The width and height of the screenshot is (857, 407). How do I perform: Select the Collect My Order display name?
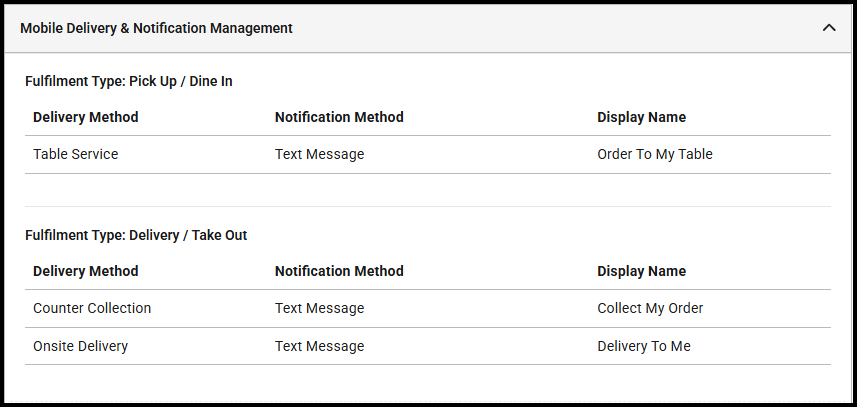coord(650,308)
